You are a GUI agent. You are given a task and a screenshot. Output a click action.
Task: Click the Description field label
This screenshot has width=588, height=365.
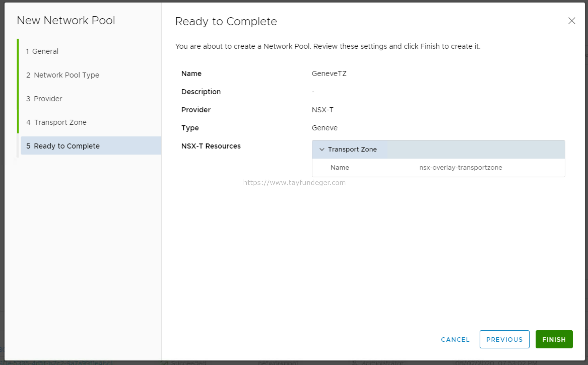pos(201,92)
